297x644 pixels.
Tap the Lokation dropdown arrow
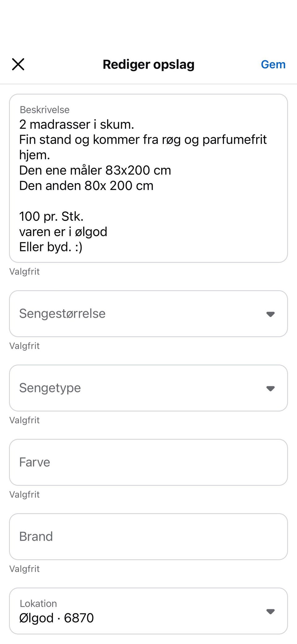click(270, 612)
